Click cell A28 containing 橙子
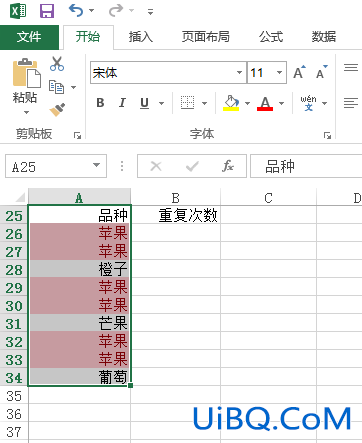Screen dimensions: 362x443 79,269
